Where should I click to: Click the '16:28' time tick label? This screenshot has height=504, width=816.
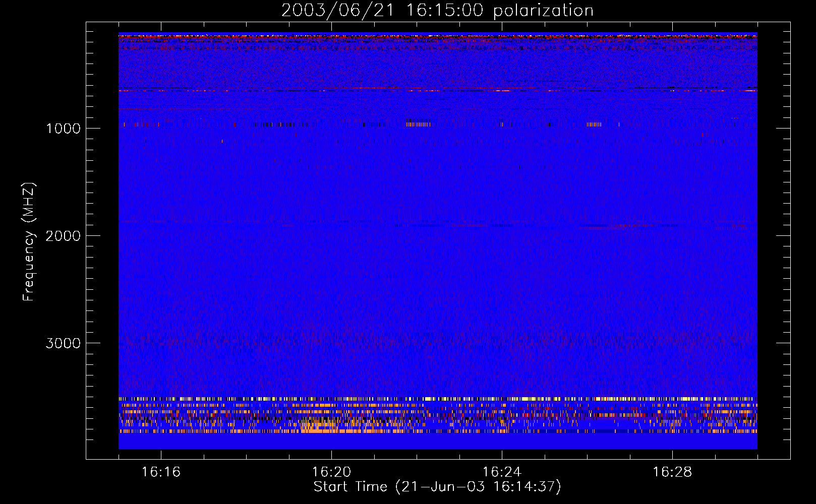(x=672, y=472)
